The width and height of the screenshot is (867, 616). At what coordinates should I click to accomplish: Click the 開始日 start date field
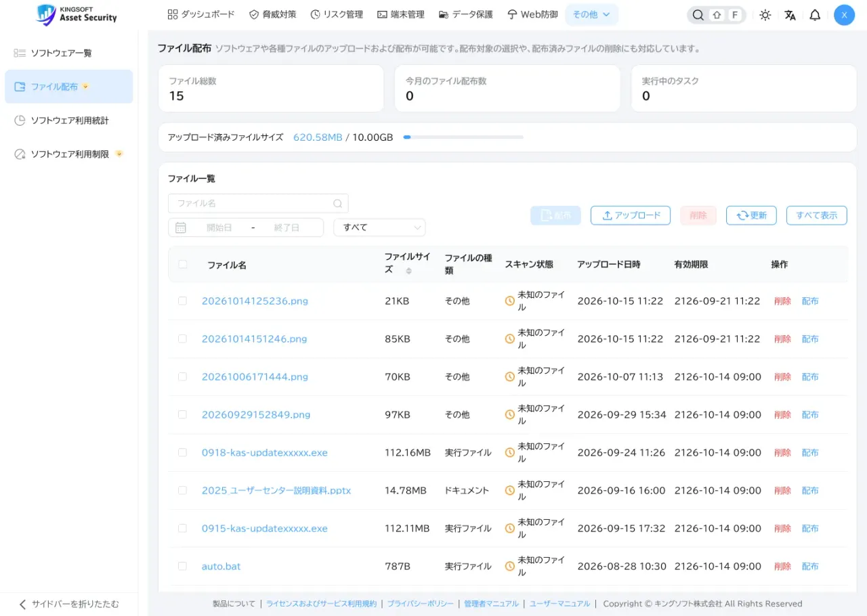(219, 227)
